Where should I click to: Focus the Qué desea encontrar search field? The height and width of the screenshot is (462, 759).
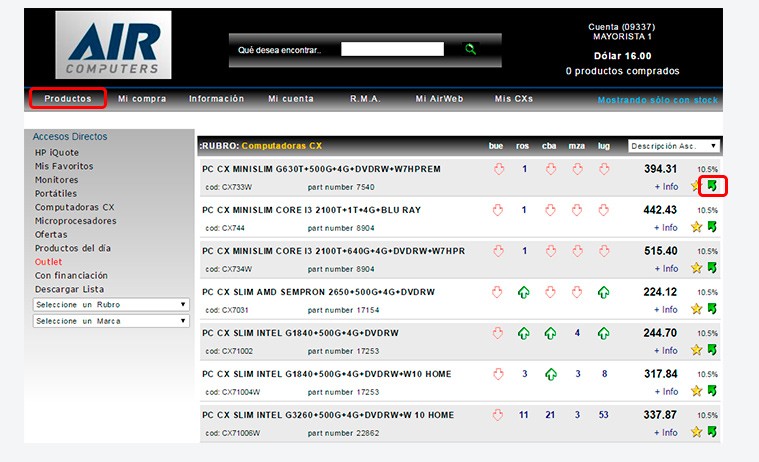(x=392, y=49)
